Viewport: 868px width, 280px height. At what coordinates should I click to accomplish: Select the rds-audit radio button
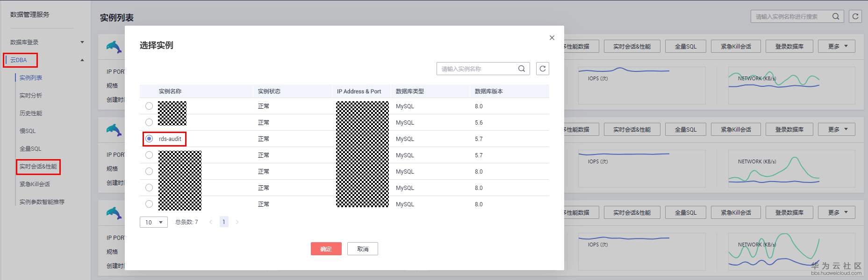click(149, 139)
